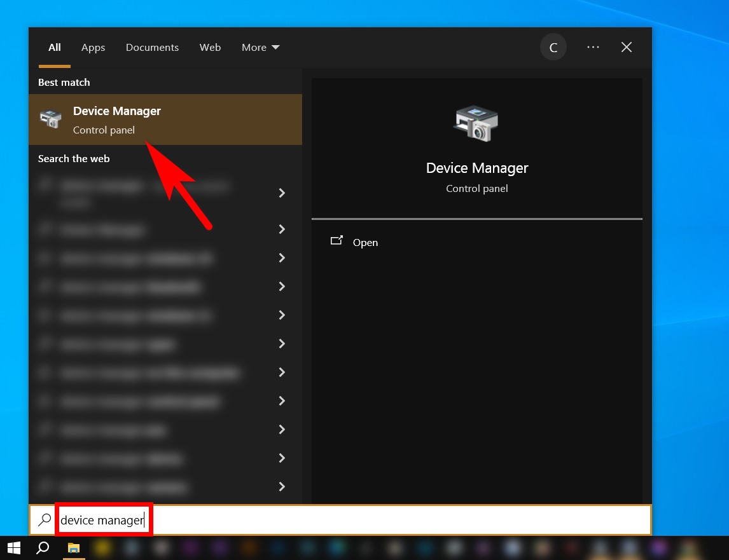Open File Explorer from the taskbar

(x=73, y=547)
